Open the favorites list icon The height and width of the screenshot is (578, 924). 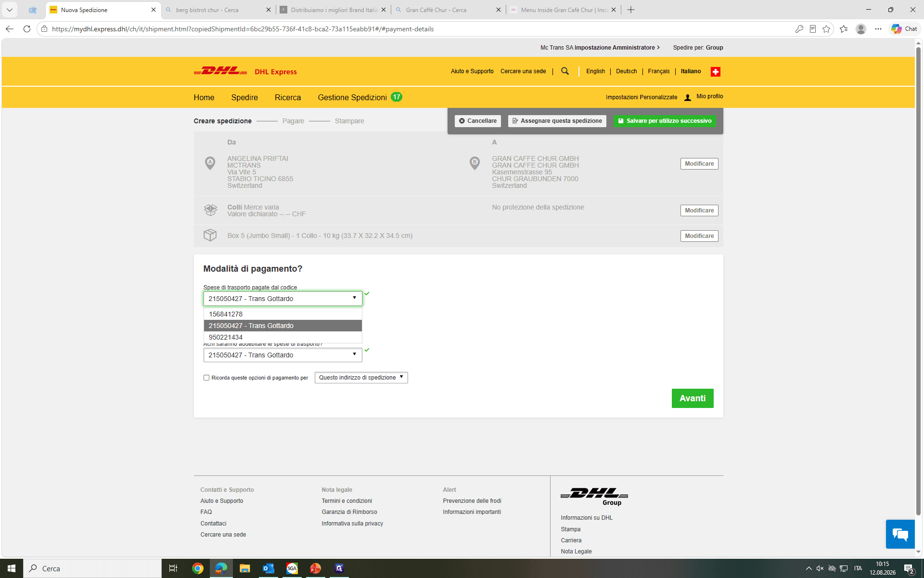(x=844, y=29)
